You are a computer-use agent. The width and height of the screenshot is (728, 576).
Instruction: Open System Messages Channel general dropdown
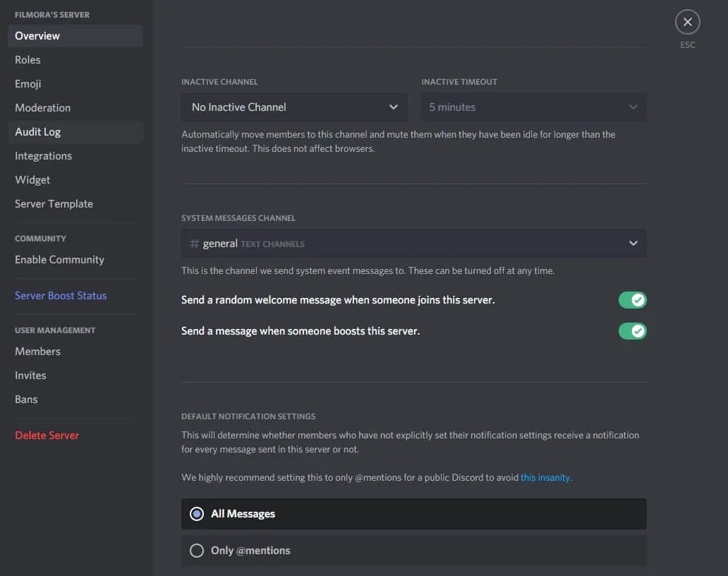click(x=413, y=244)
